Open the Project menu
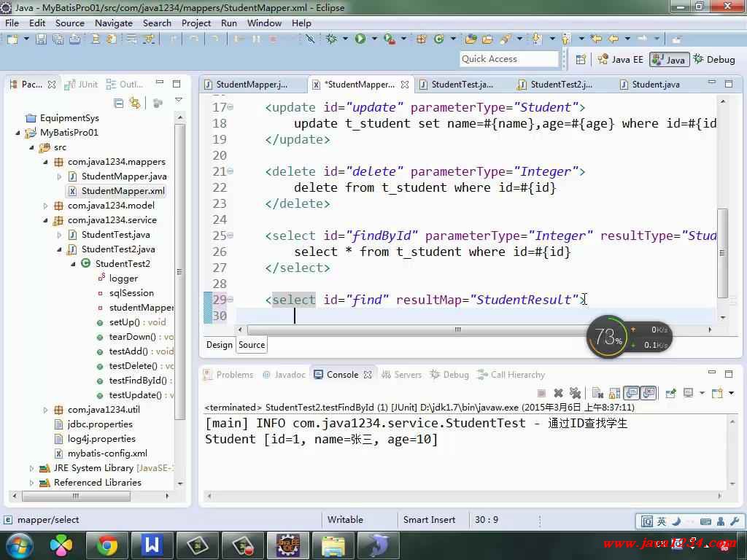747x560 pixels. pos(196,23)
